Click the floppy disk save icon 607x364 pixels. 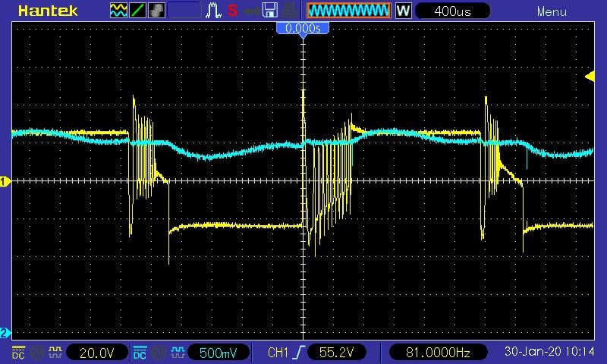click(270, 11)
